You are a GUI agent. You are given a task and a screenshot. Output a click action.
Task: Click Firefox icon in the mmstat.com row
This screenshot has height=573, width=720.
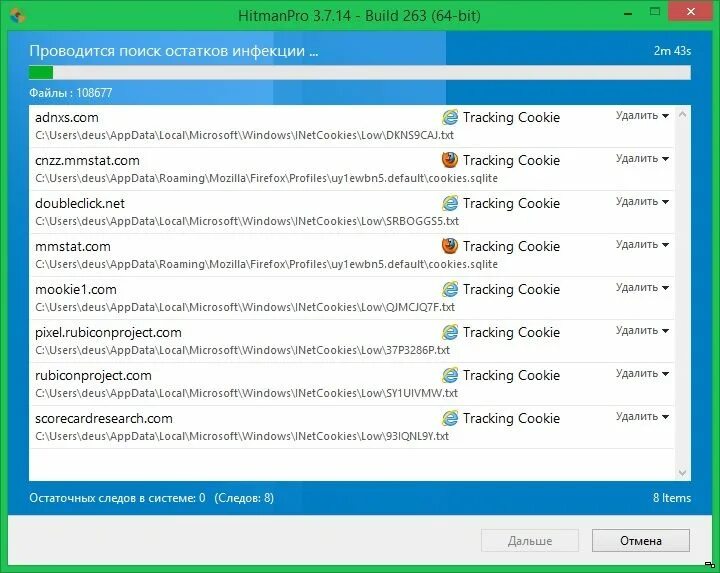[450, 246]
